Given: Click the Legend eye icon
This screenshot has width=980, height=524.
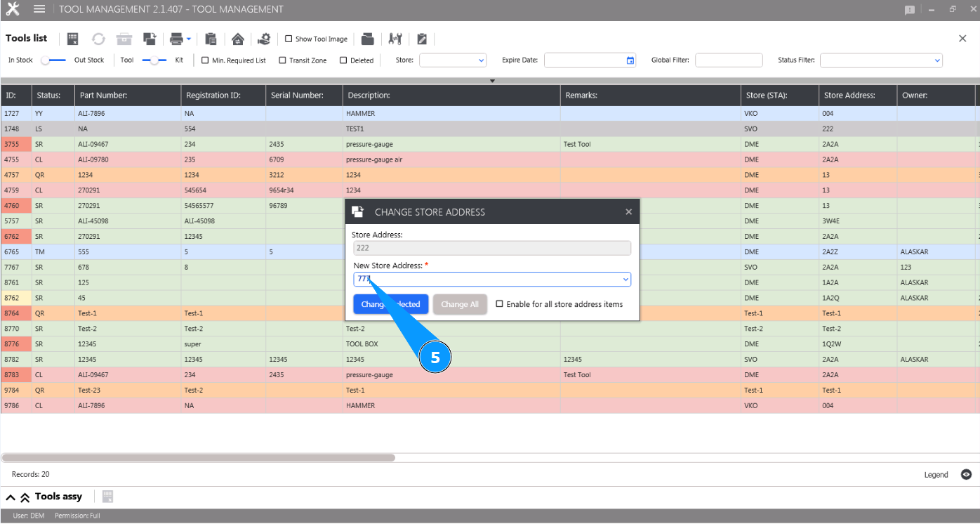Looking at the screenshot, I should coord(966,475).
